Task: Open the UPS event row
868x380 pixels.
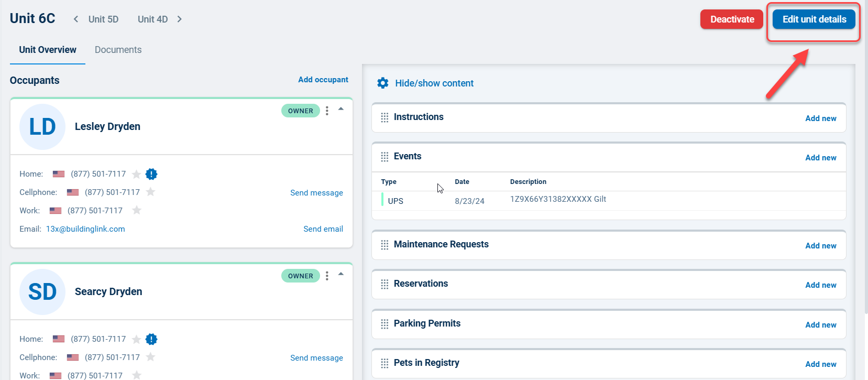Action: click(x=609, y=201)
